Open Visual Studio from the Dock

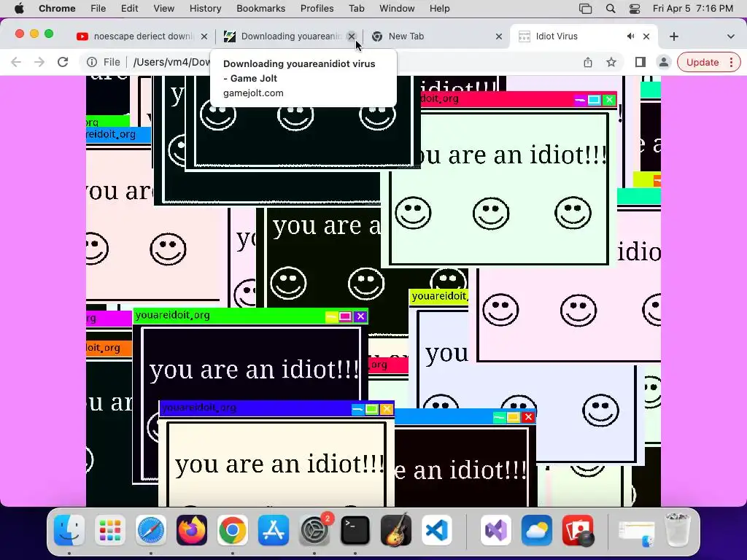tap(495, 530)
